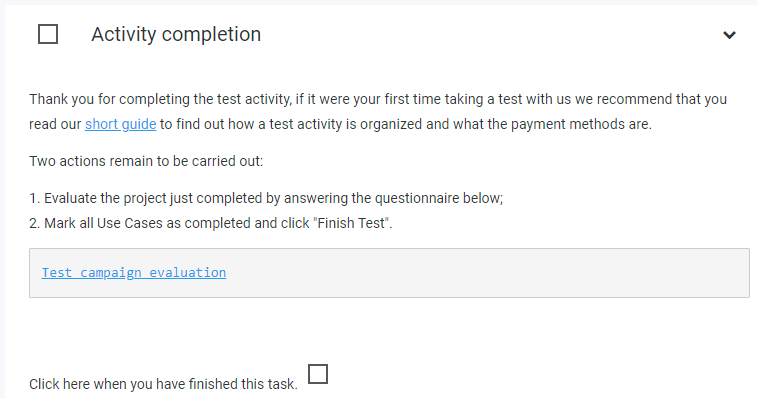
Task: Tick the Activity completion checkbox
Action: tap(48, 34)
